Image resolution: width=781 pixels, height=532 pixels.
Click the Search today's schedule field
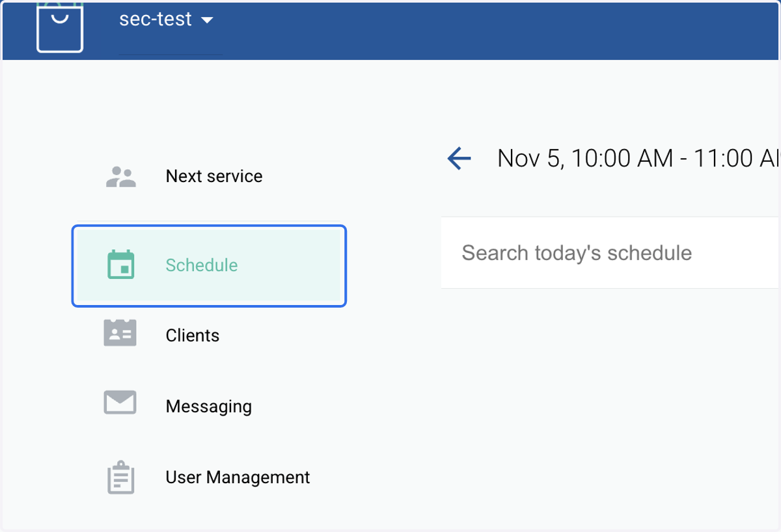610,252
